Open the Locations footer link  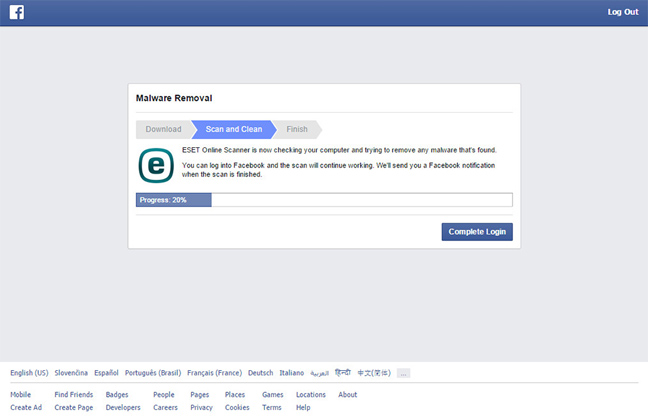click(x=311, y=395)
